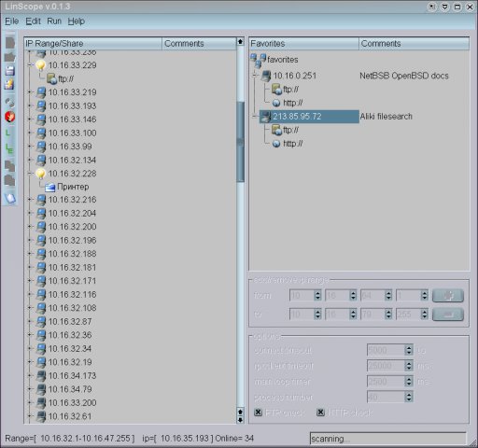Click the first octet field in from row

305,295
